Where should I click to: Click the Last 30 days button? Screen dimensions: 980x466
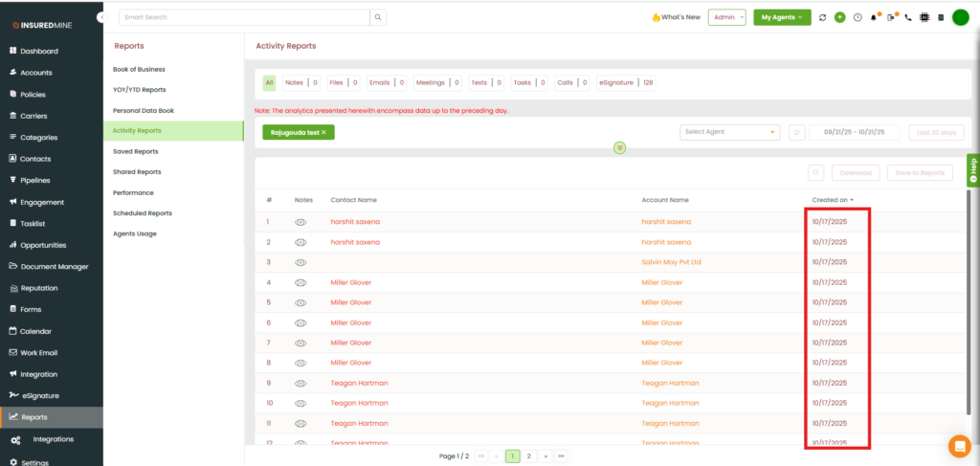pos(936,132)
